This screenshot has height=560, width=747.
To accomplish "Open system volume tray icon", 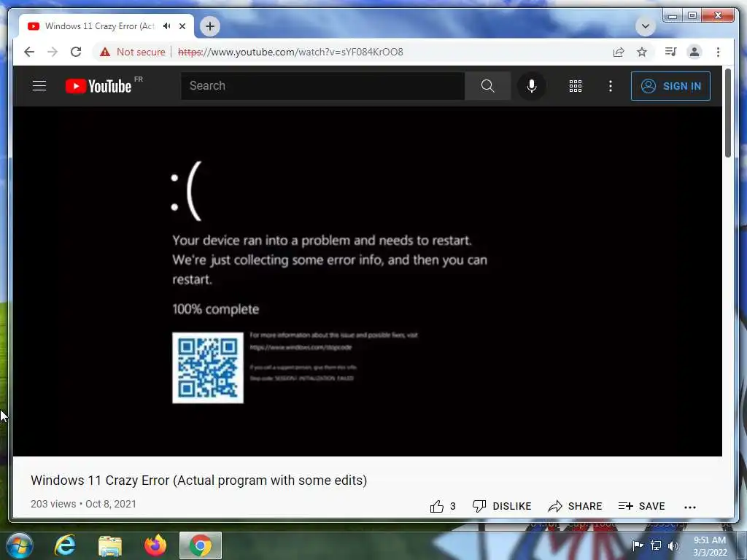I will coord(673,545).
